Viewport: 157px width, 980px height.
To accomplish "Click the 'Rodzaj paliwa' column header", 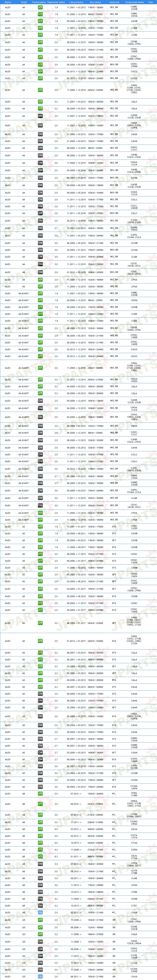I will pyautogui.click(x=39, y=2).
